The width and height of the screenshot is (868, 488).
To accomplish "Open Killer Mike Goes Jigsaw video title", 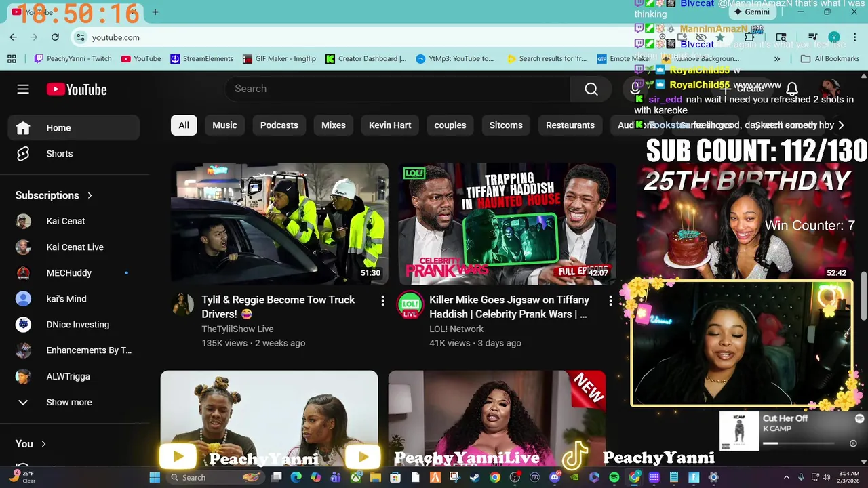I will click(x=509, y=307).
